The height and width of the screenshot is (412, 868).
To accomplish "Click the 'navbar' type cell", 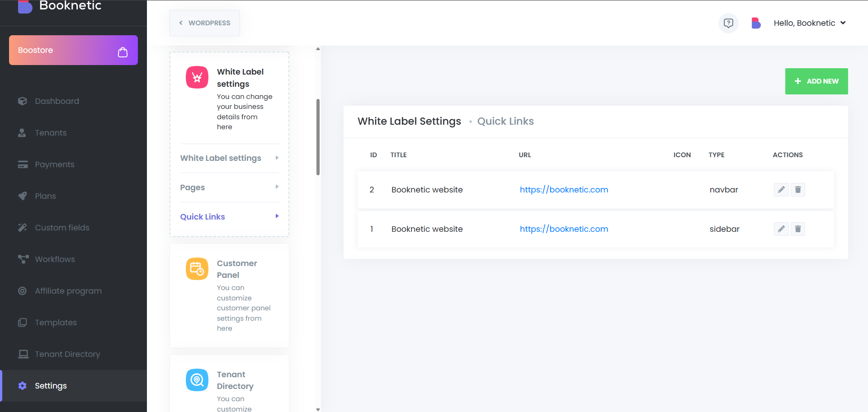I will 724,190.
